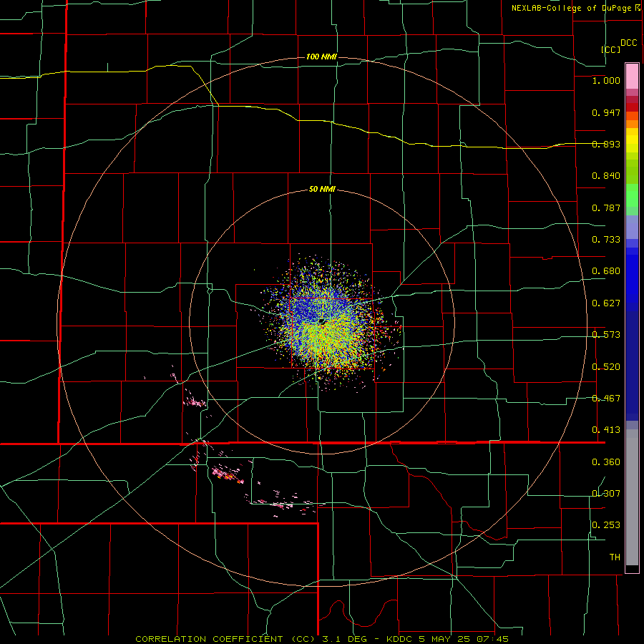Click the 50 NMI range ring label
644x644 pixels.
click(x=322, y=190)
